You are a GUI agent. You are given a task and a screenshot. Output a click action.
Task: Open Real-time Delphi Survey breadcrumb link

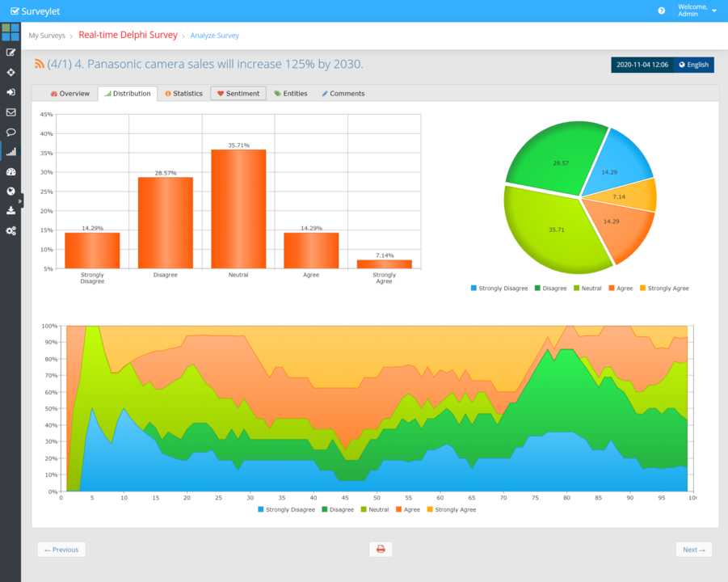point(128,35)
